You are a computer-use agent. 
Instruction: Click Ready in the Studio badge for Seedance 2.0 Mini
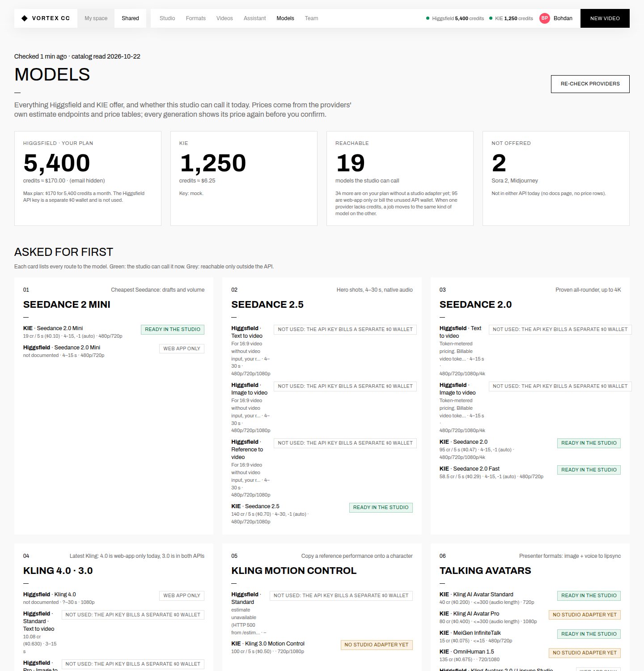click(173, 330)
